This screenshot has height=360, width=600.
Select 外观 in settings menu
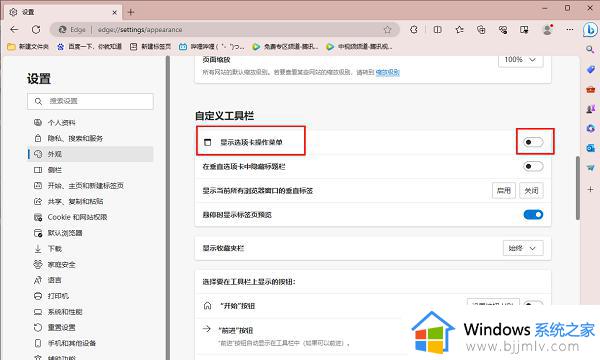point(90,154)
